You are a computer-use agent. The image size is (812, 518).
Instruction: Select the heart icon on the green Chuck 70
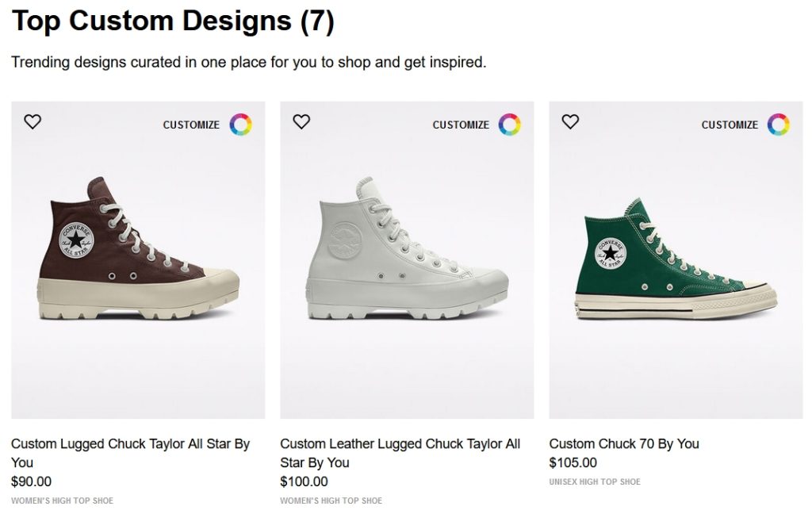pos(570,121)
